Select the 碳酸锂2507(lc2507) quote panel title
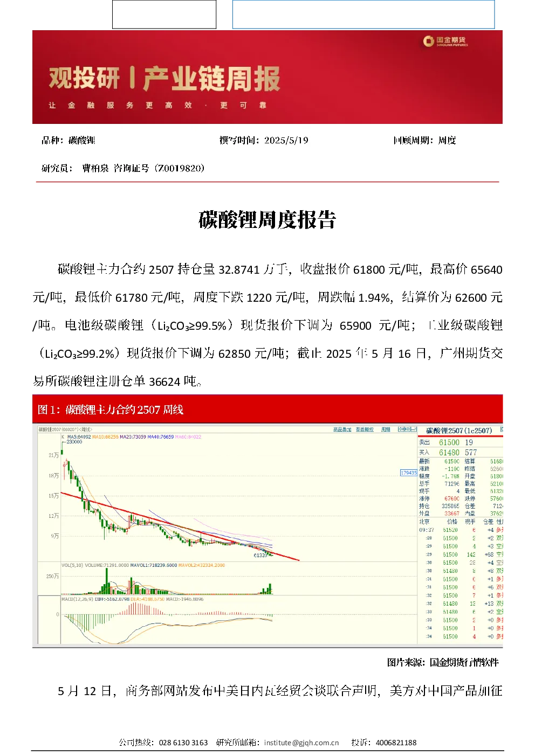 [459, 431]
